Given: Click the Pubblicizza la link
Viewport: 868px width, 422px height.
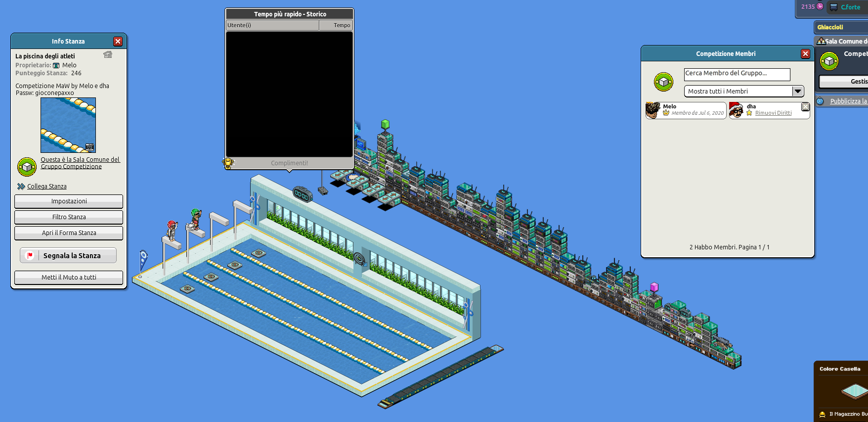Looking at the screenshot, I should pos(848,101).
